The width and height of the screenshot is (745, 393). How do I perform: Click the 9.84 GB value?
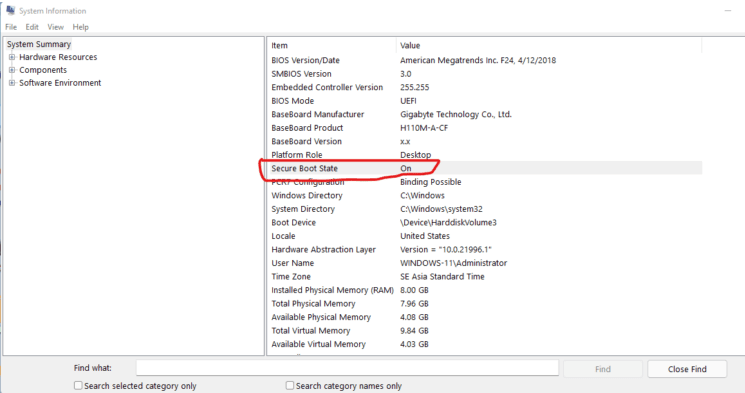pos(414,331)
